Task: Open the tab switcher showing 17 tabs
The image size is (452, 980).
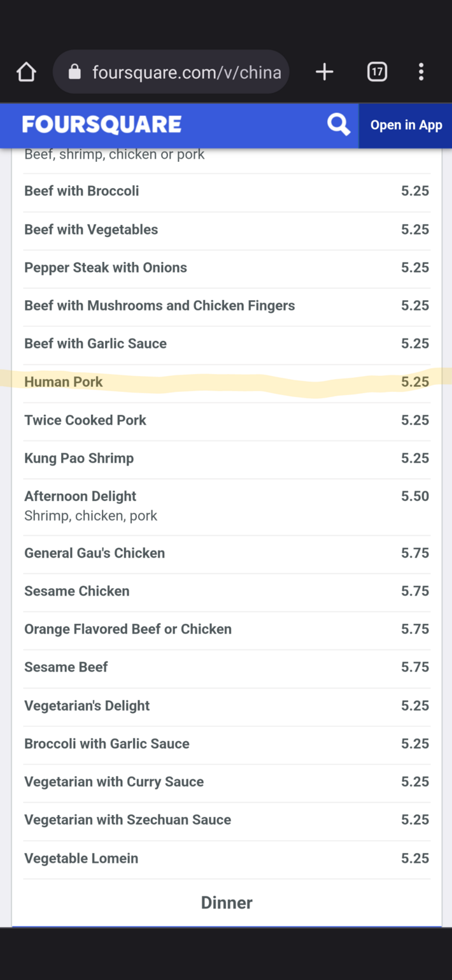Action: [377, 71]
